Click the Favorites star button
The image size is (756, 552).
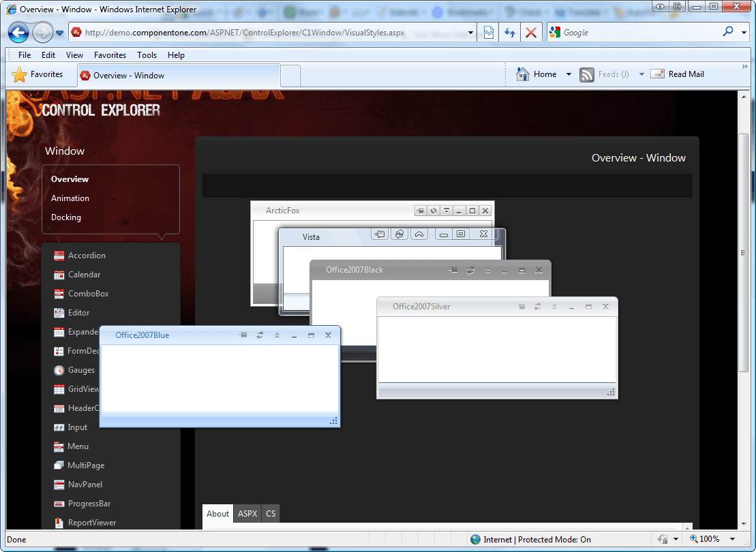coord(37,75)
